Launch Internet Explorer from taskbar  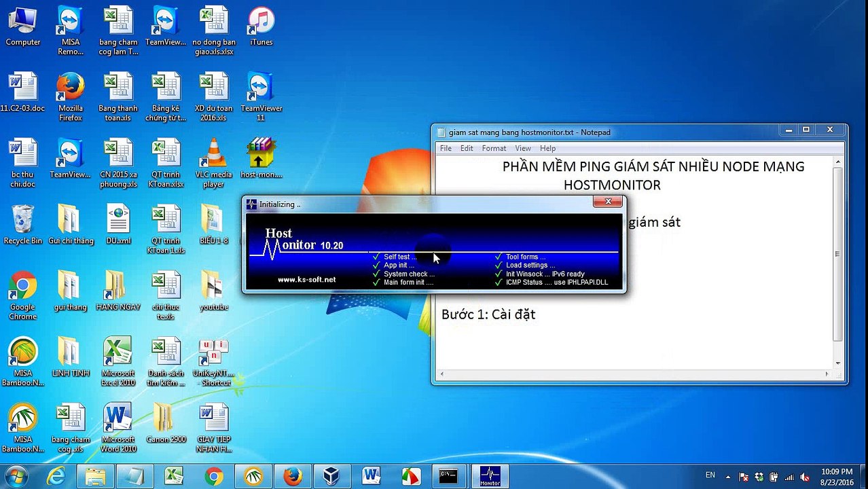tap(56, 476)
